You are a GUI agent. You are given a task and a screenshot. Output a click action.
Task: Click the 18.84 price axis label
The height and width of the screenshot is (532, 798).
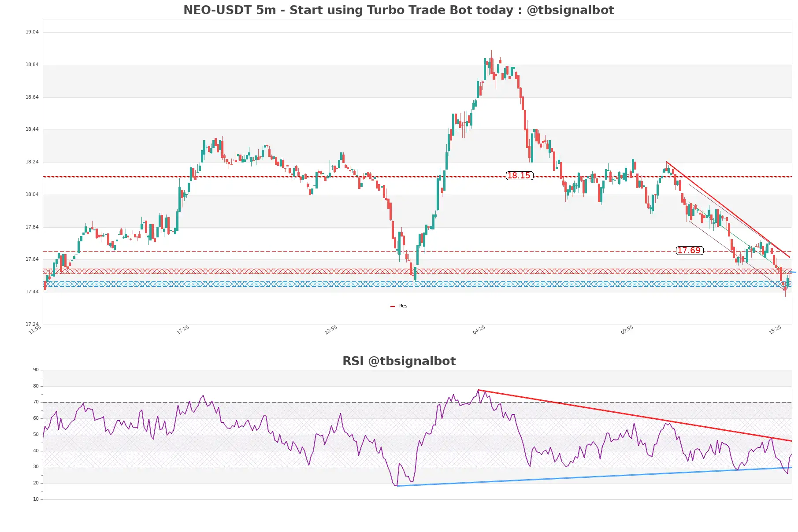(32, 64)
